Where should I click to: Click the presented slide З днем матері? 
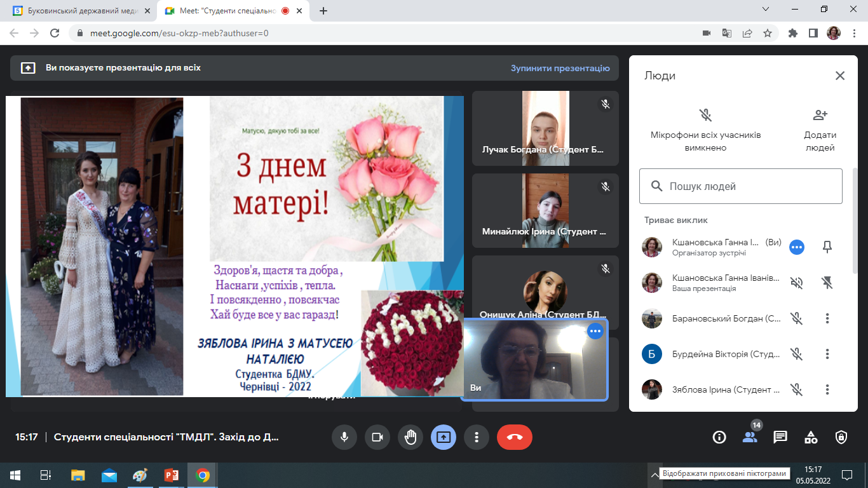(234, 247)
